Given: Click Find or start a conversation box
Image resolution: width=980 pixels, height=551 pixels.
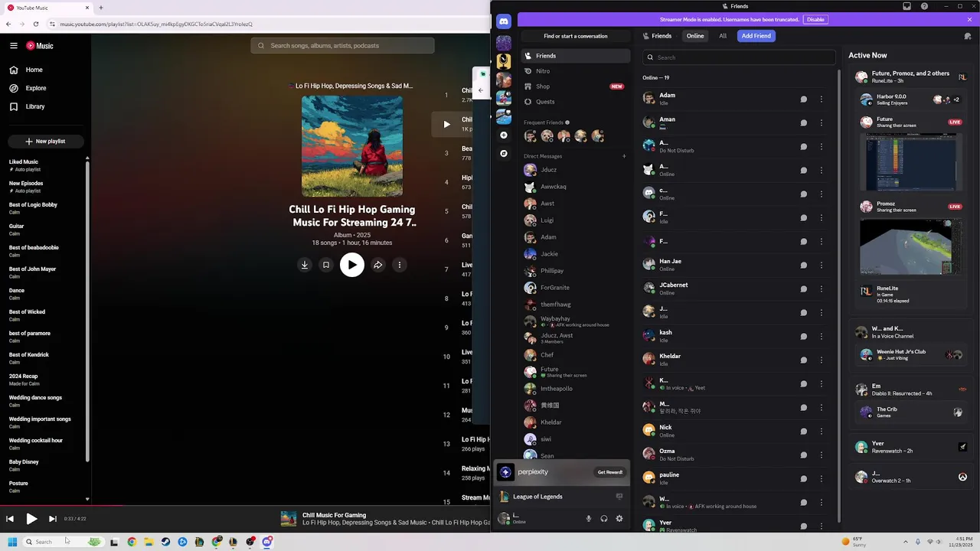Looking at the screenshot, I should pos(576,36).
